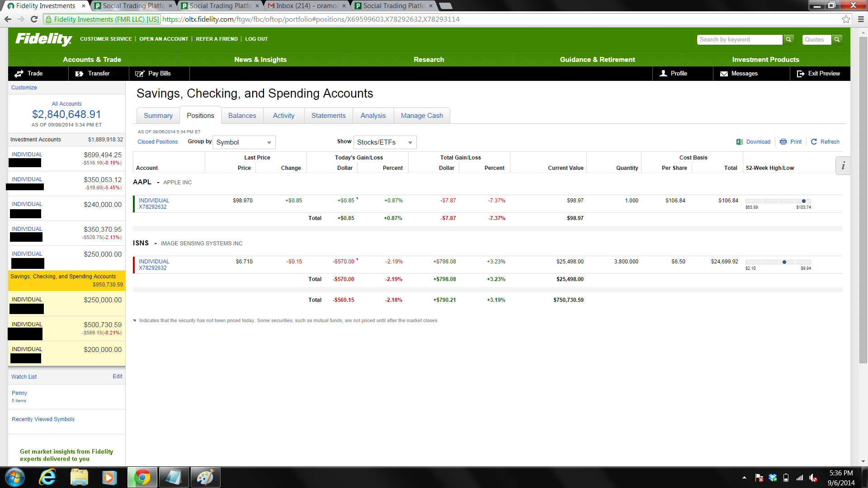Open the Profile person icon
The height and width of the screenshot is (488, 868).
[663, 74]
